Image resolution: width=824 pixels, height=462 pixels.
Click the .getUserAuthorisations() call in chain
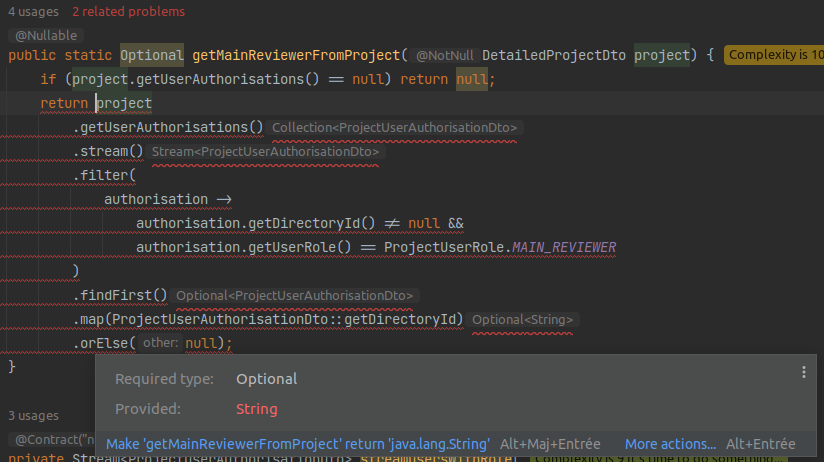point(168,127)
